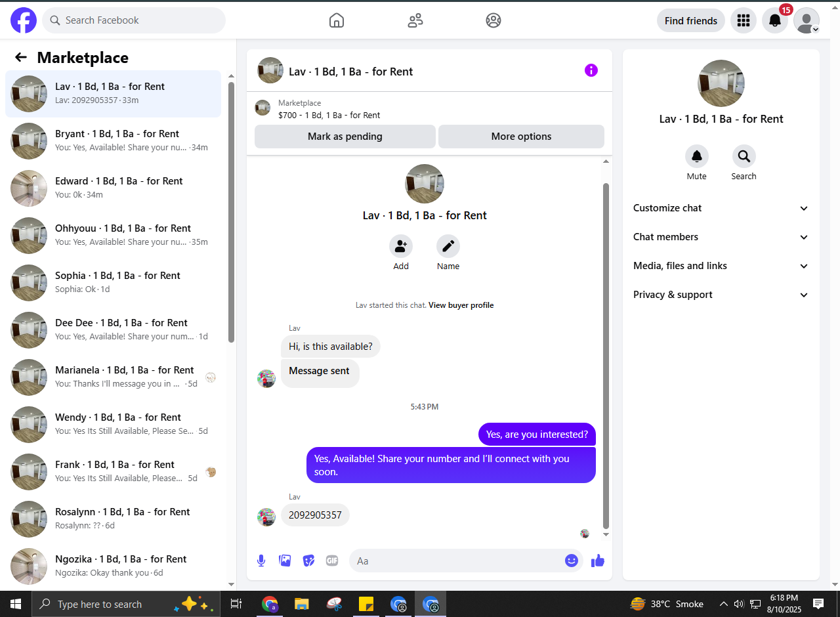Open the Friends icon in top navigation
Image resolution: width=840 pixels, height=617 pixels.
click(x=415, y=20)
